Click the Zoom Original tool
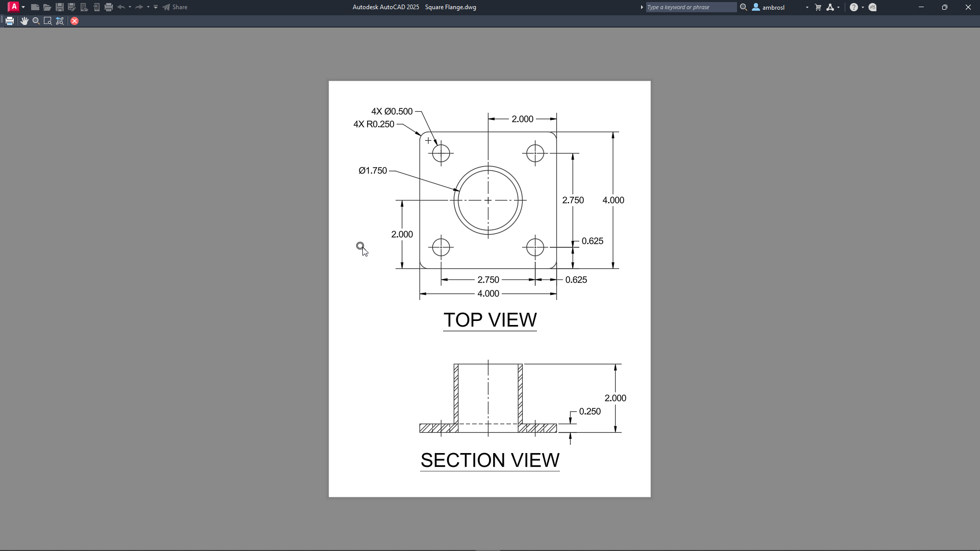The height and width of the screenshot is (551, 980). [x=60, y=21]
